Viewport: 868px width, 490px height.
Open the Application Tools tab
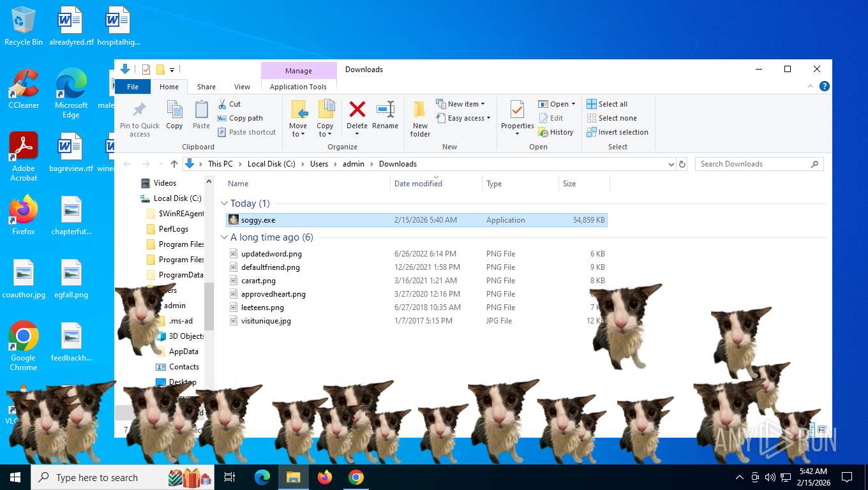point(298,87)
